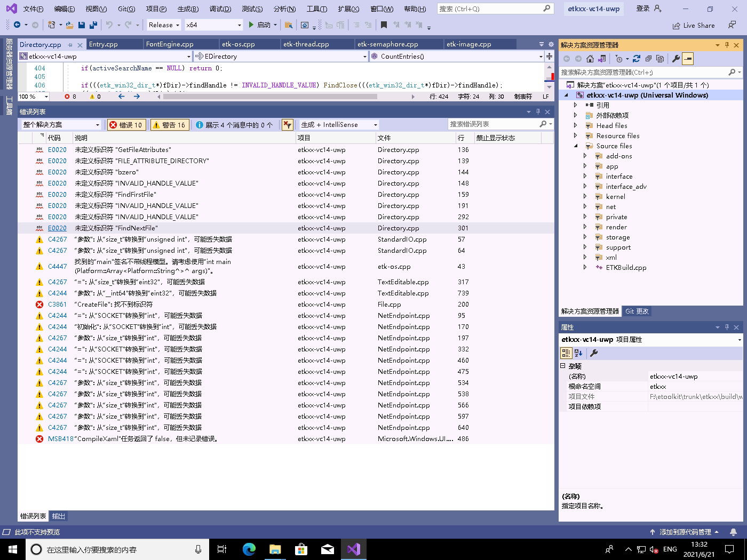Open the x64 platform dropdown

[x=213, y=25]
